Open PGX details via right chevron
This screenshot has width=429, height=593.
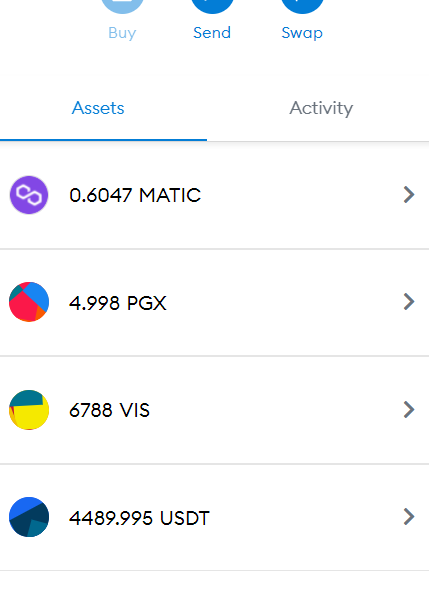coord(409,302)
